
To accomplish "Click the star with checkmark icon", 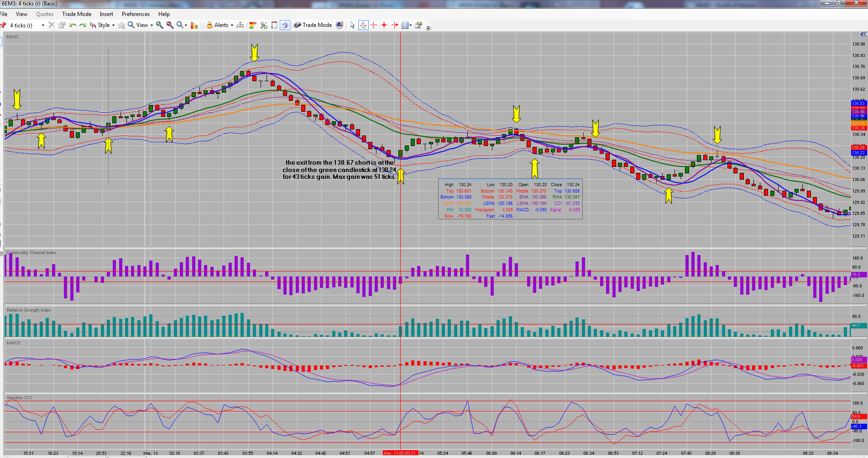I will click(x=121, y=25).
